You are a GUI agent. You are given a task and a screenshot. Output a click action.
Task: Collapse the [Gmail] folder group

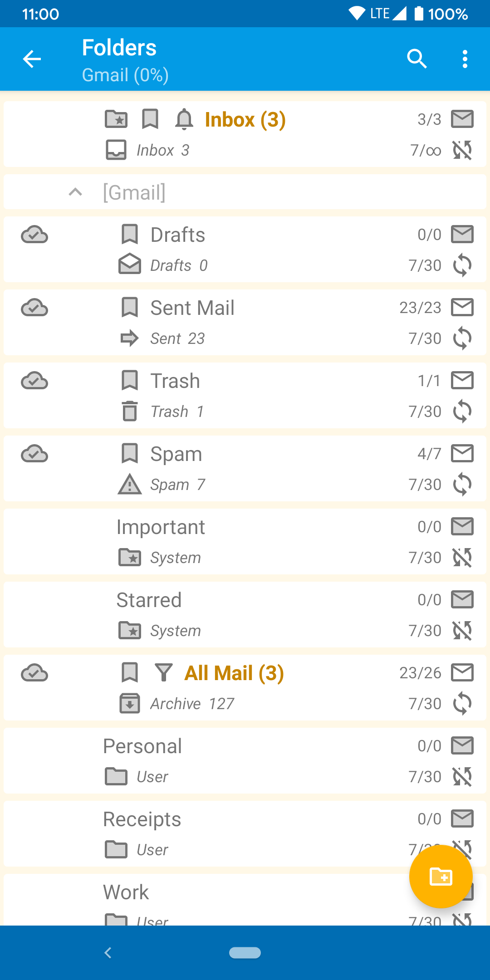pyautogui.click(x=75, y=192)
